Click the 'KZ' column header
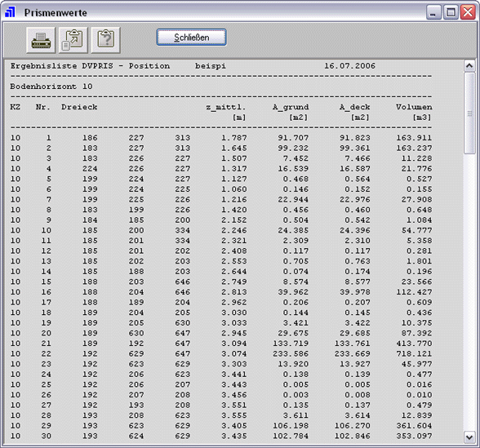Screen dimensions: 480x448 (16, 107)
